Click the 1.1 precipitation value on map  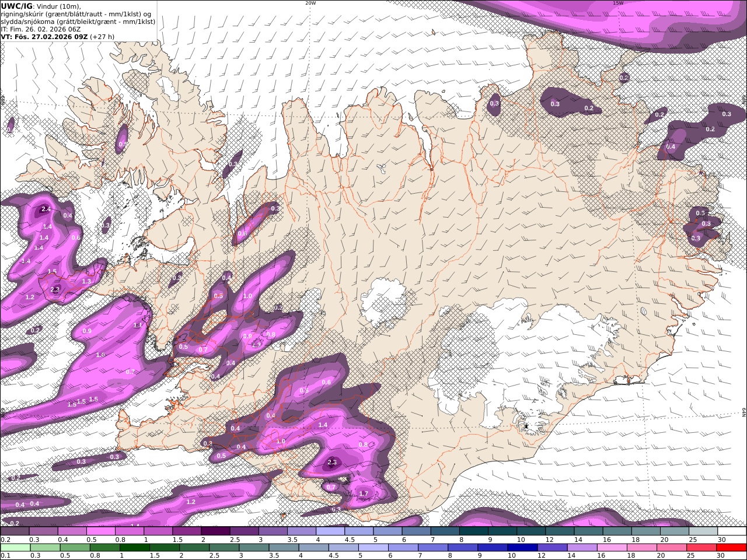(x=138, y=325)
